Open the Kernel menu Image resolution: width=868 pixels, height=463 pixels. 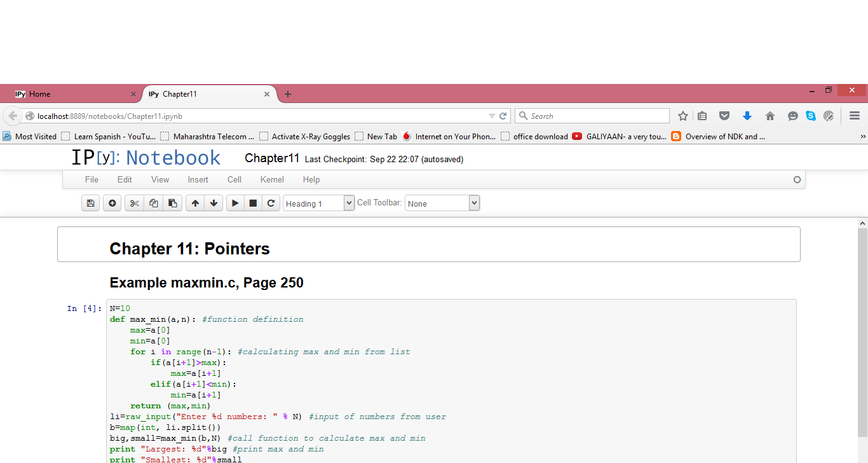(272, 180)
